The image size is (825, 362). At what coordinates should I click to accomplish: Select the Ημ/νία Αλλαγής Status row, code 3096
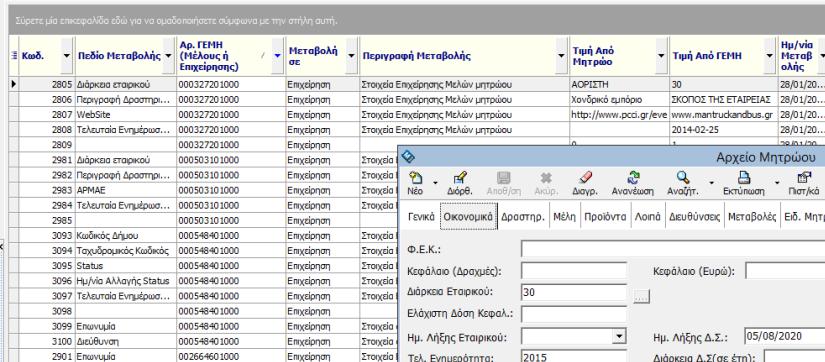[x=203, y=281]
